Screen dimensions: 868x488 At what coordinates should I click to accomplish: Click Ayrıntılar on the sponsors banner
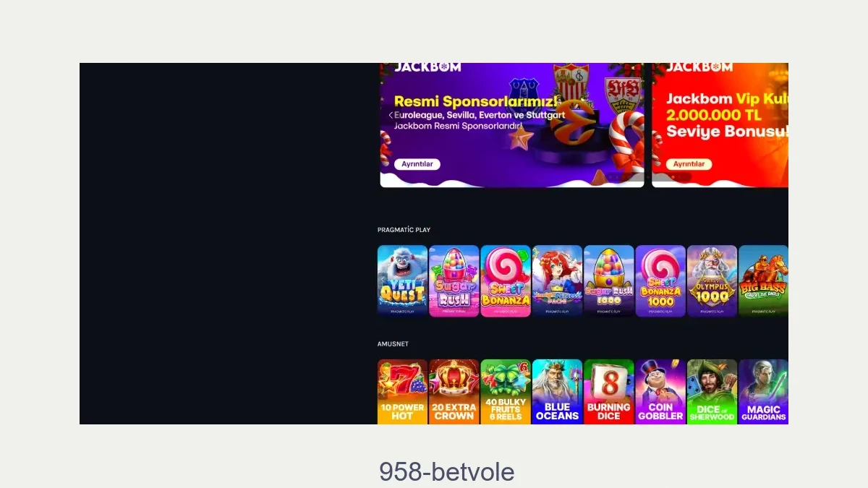[417, 164]
